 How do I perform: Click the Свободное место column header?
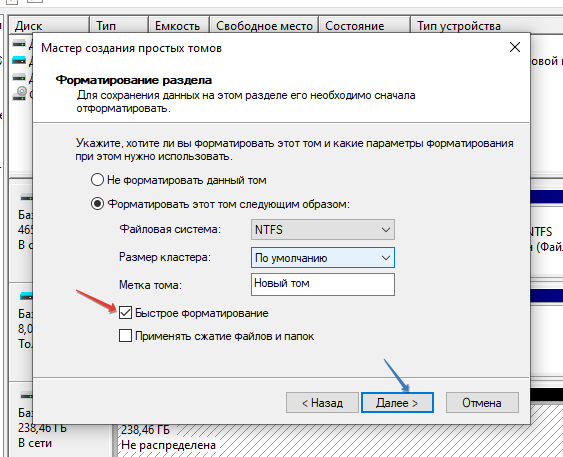(264, 25)
